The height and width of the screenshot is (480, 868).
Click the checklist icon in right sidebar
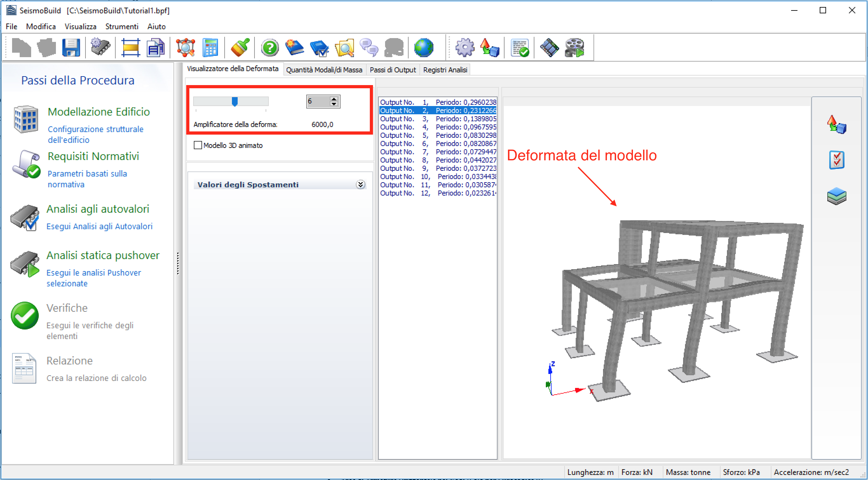pyautogui.click(x=836, y=160)
